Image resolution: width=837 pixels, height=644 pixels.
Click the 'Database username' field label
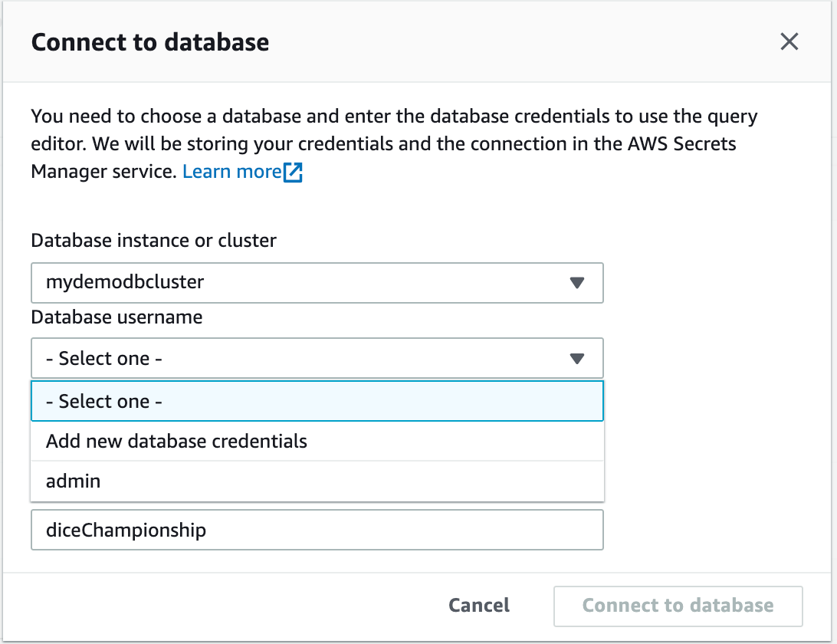click(117, 317)
